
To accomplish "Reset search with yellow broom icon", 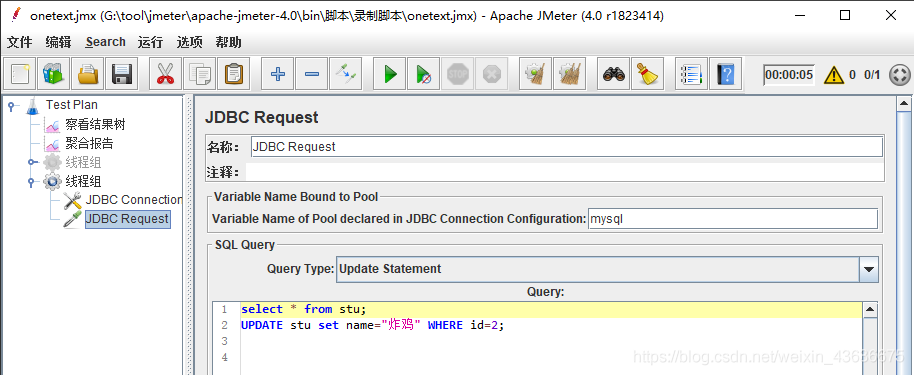I will [647, 74].
